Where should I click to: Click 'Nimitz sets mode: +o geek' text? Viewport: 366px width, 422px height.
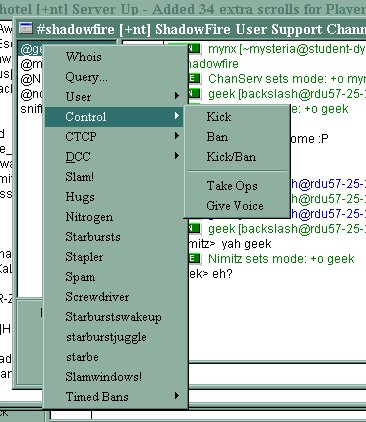[x=281, y=259]
